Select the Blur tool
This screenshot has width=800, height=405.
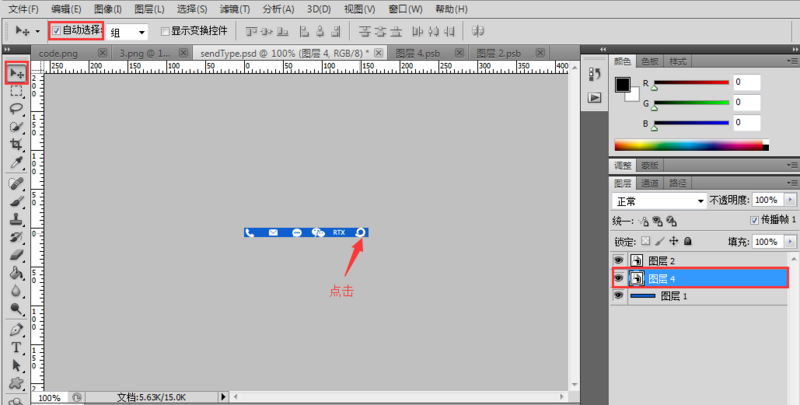(x=16, y=291)
